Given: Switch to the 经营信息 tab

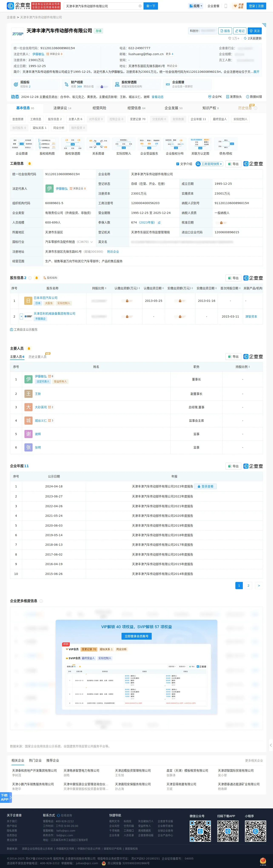Looking at the screenshot, I should 136,108.
